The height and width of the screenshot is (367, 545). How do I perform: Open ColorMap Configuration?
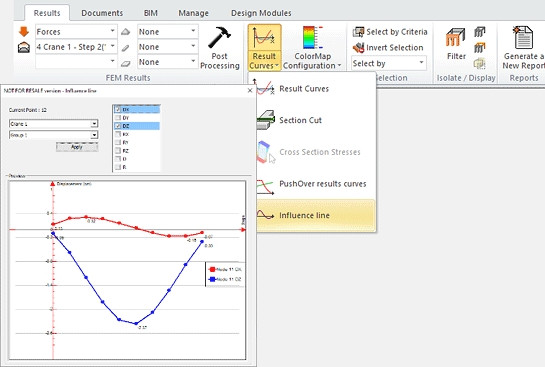312,47
